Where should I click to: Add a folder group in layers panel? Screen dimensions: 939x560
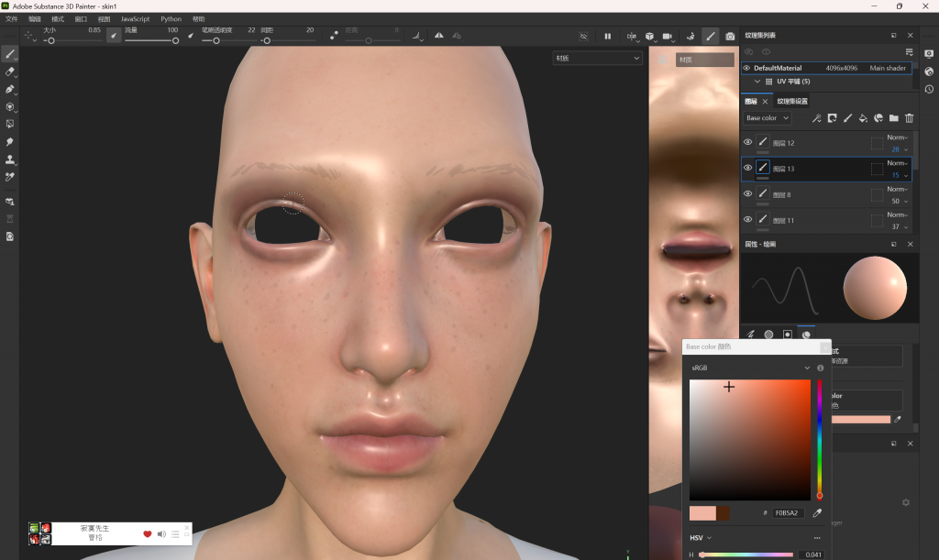[893, 118]
